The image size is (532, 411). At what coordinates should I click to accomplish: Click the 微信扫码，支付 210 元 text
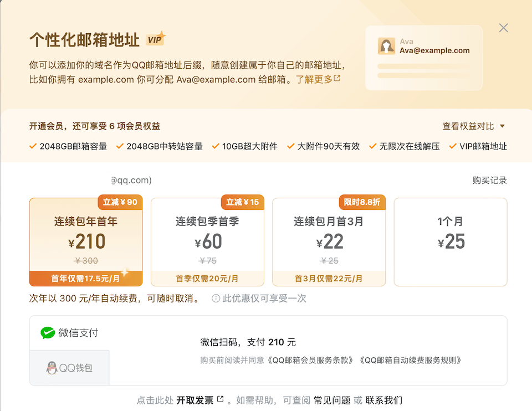248,342
